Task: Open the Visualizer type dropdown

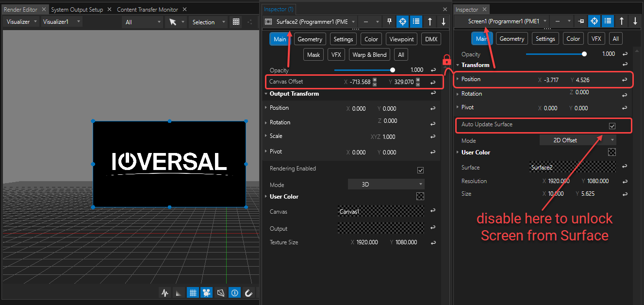Action: coord(21,22)
